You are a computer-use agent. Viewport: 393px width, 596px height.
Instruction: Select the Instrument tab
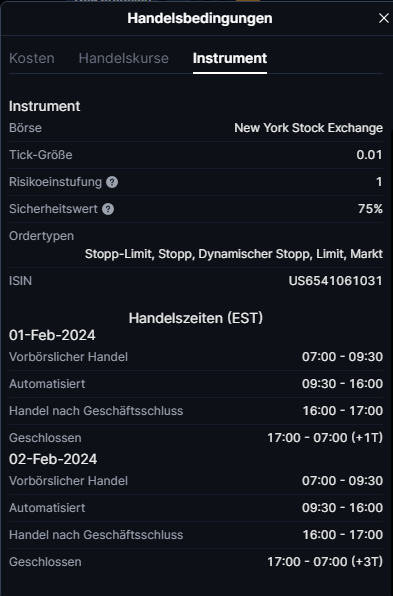pyautogui.click(x=230, y=58)
